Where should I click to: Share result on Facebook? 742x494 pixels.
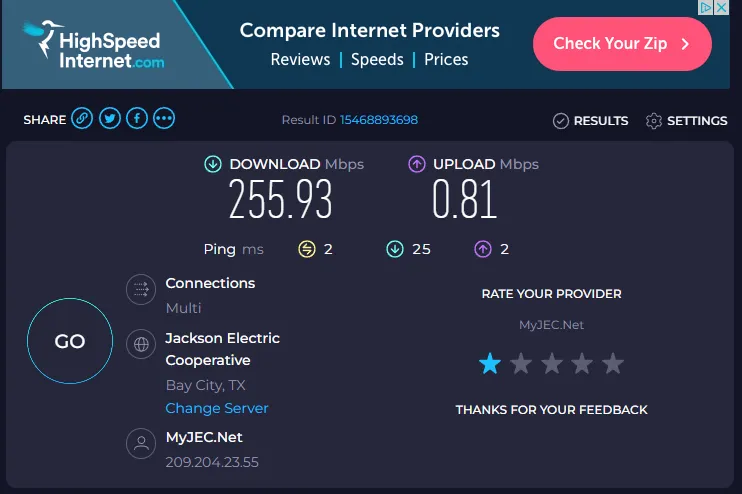[137, 119]
